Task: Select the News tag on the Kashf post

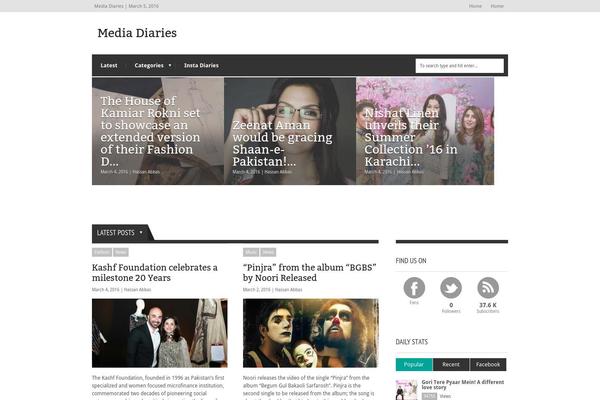Action: coord(121,252)
